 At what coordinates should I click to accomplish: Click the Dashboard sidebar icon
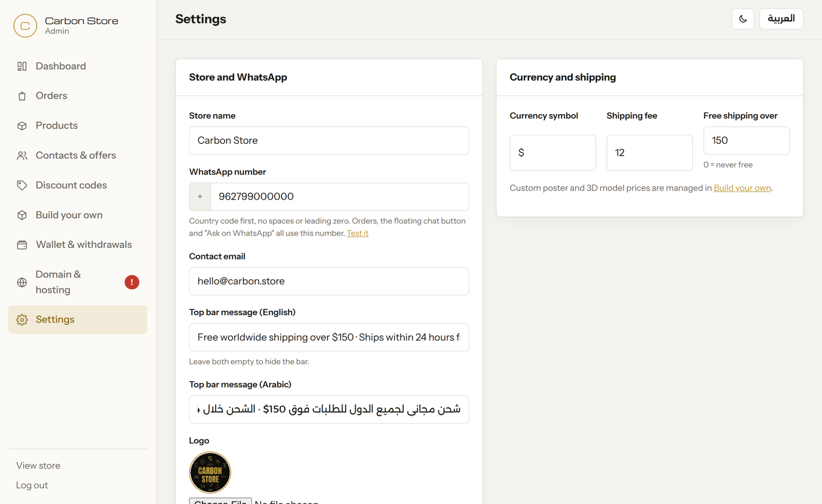click(x=22, y=66)
